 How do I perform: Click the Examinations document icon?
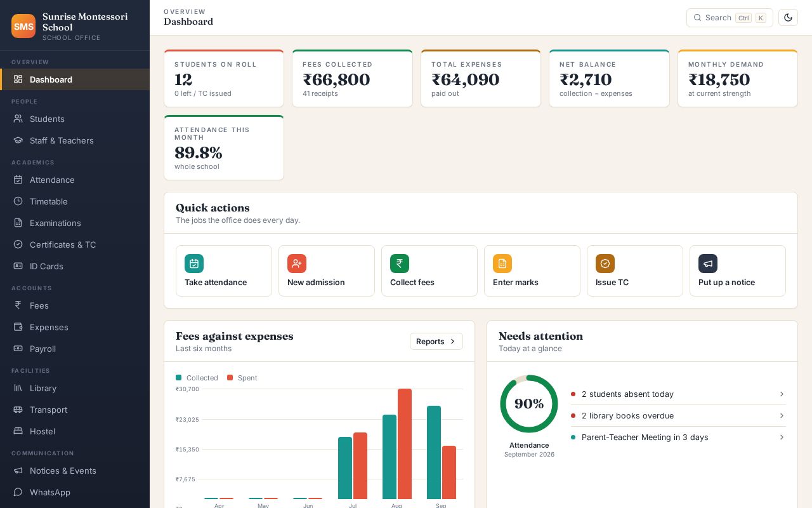[x=18, y=223]
